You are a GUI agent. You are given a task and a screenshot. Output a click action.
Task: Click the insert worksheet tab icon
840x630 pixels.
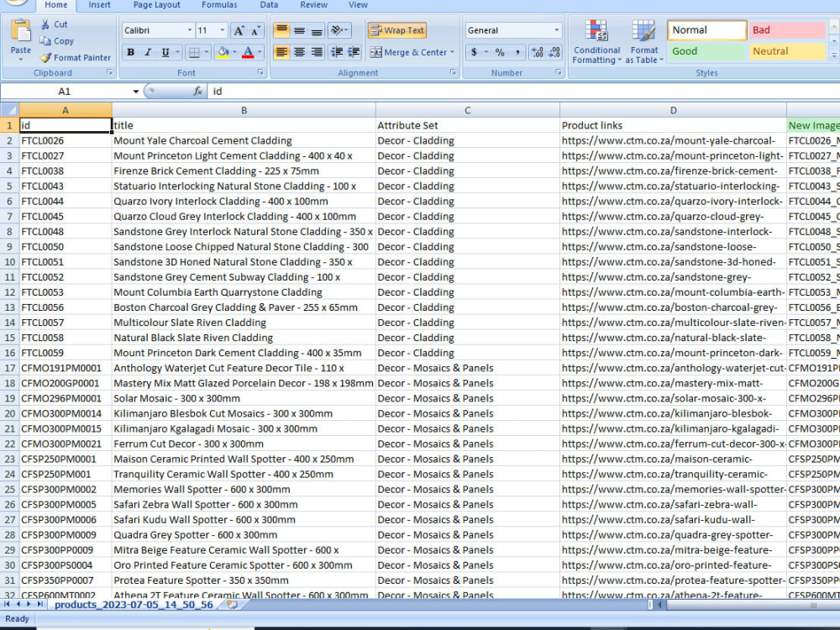pyautogui.click(x=232, y=604)
